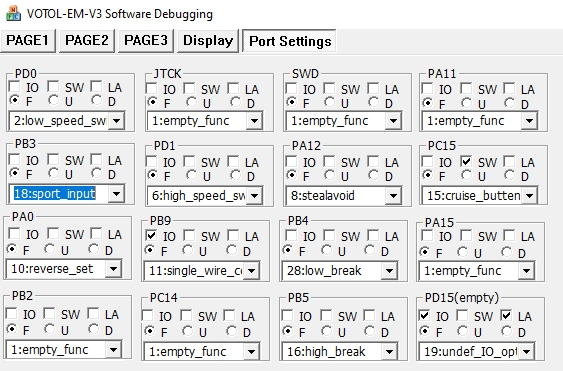Click the highlighted 18:sport_input field in PB3
Image resolution: width=563 pixels, height=371 pixels.
point(55,194)
